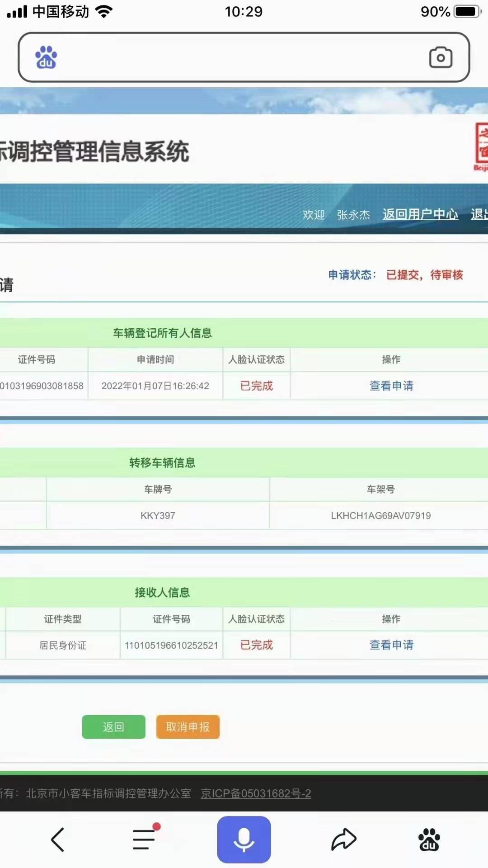Image resolution: width=488 pixels, height=868 pixels.
Task: Select application time 2022年01月07日16:26:42
Action: coord(155,386)
